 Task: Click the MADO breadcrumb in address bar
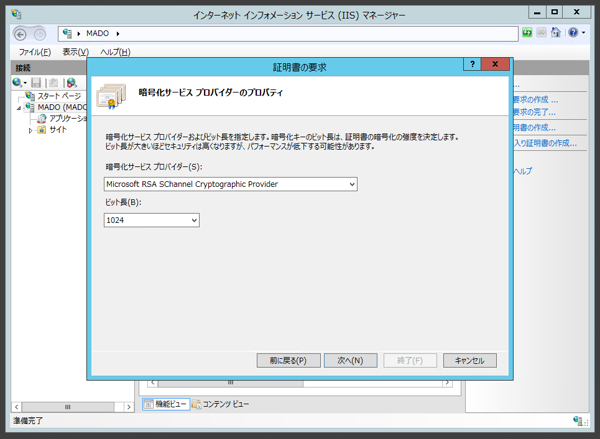point(98,34)
